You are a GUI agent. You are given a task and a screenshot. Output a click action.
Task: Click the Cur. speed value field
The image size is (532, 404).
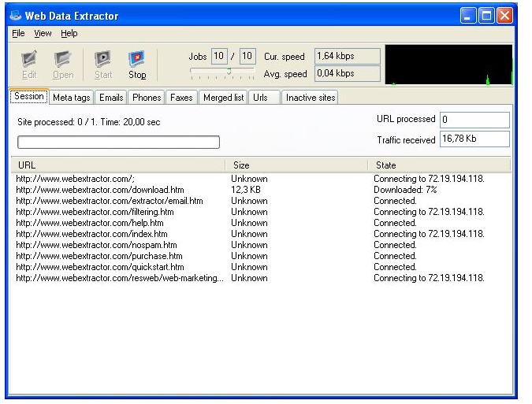348,56
